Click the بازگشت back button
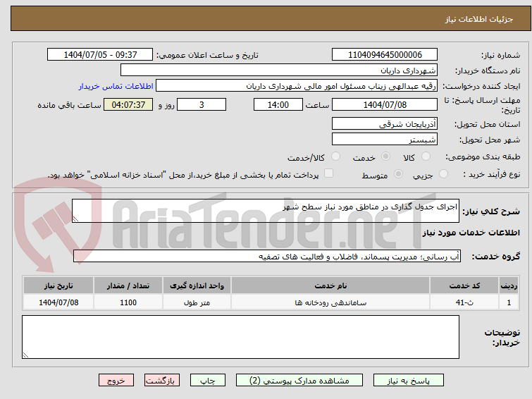Screen dimensions: 532x399 pyautogui.click(x=162, y=381)
